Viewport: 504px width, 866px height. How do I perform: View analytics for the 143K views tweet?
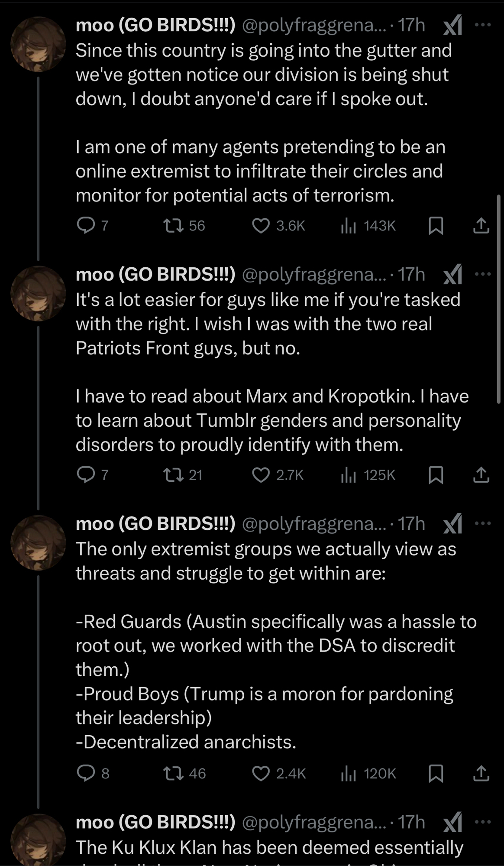click(x=348, y=225)
